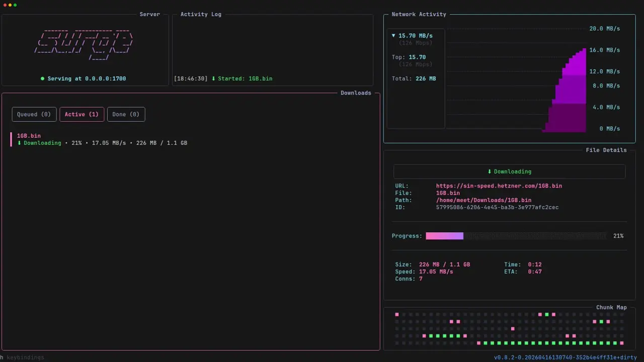Click the Chunk Map grid
Screen dimensions: 644x362
tap(509, 329)
